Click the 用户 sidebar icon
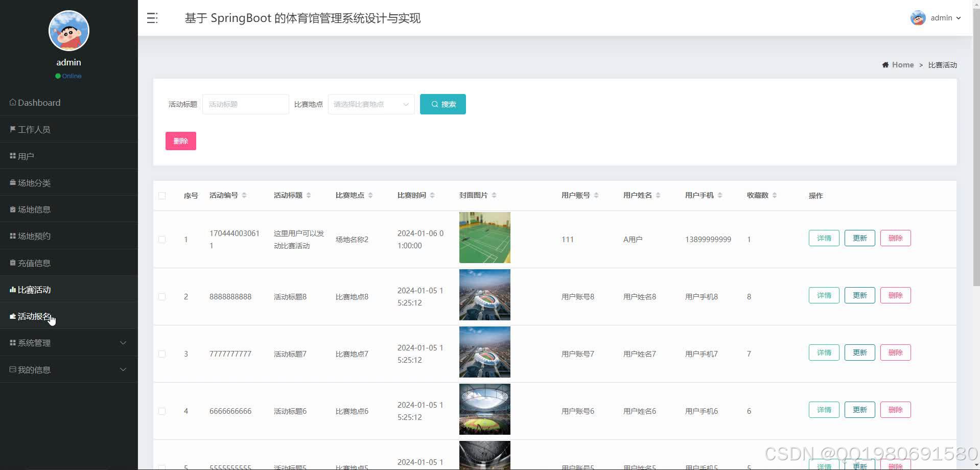 coord(12,156)
